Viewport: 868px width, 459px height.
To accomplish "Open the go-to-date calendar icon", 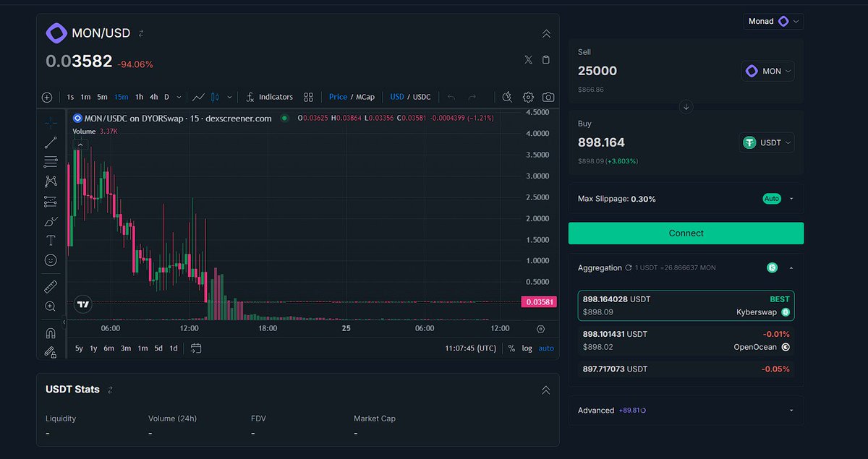I will tap(196, 348).
